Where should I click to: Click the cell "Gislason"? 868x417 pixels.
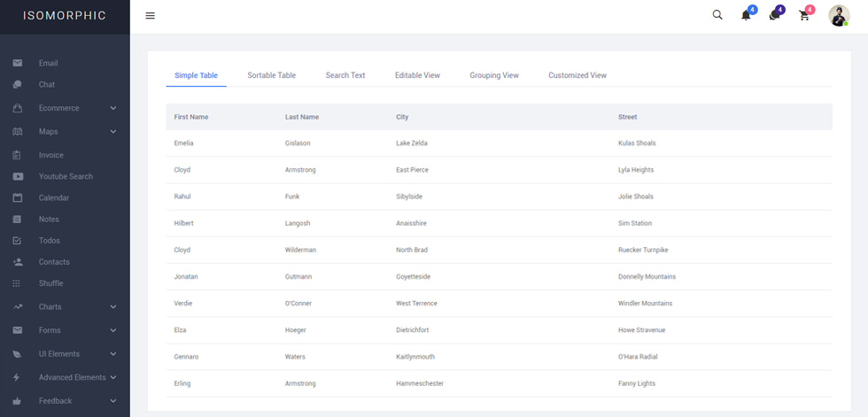pos(298,143)
